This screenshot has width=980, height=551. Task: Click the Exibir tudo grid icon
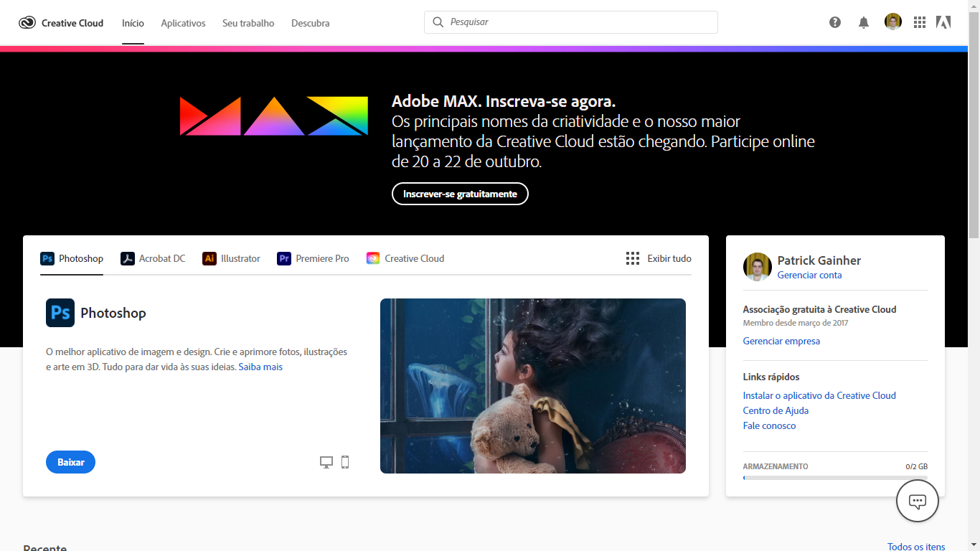click(633, 258)
